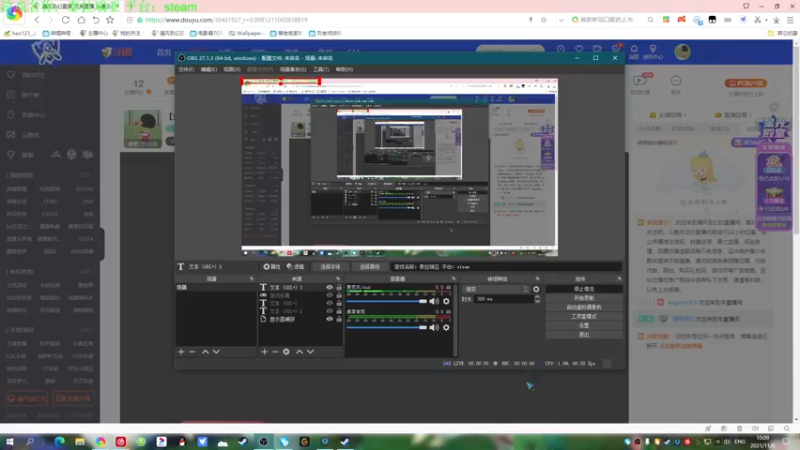Pop out the sources dock panel

click(338, 279)
